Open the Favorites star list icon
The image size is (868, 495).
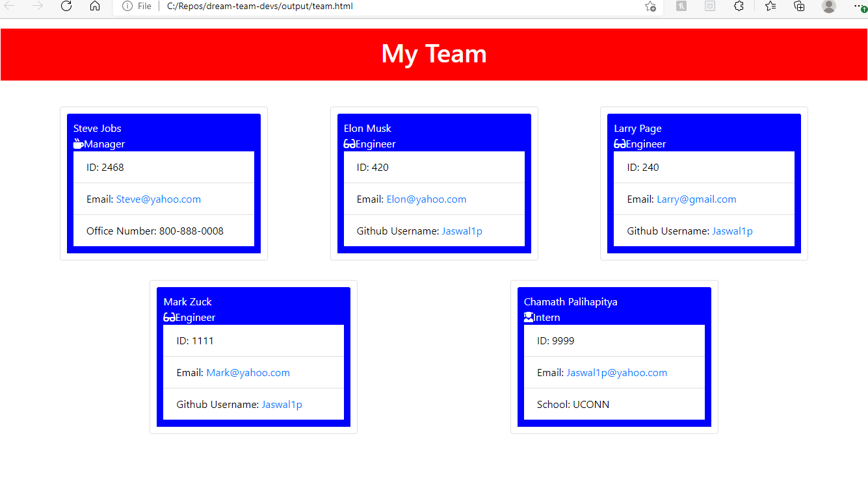[x=770, y=6]
